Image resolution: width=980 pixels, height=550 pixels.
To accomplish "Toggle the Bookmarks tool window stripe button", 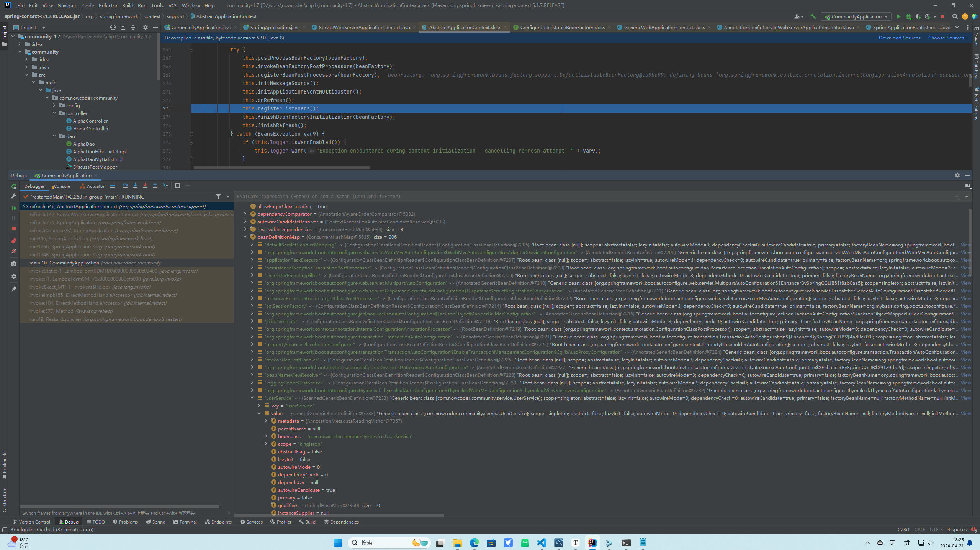I will [x=5, y=465].
